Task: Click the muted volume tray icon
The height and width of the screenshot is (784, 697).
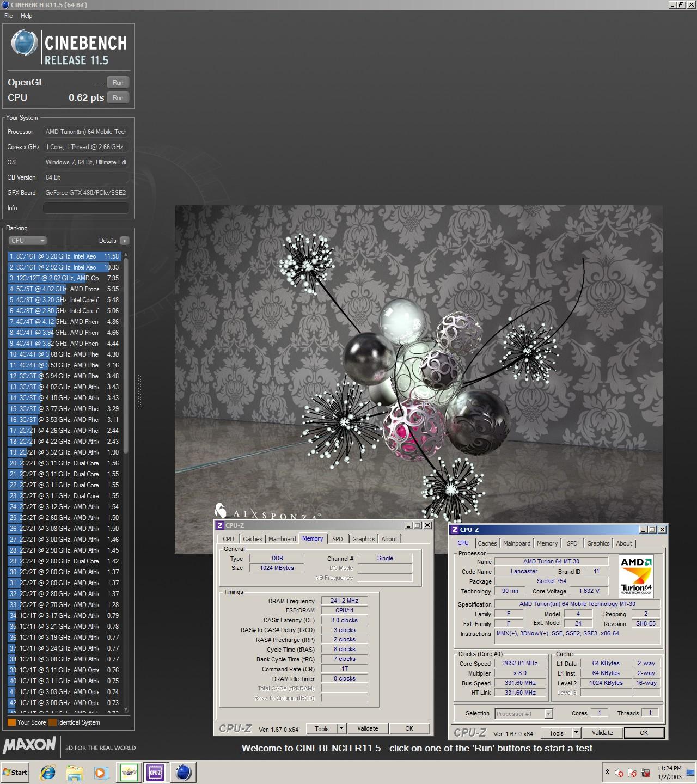Action: click(x=619, y=773)
